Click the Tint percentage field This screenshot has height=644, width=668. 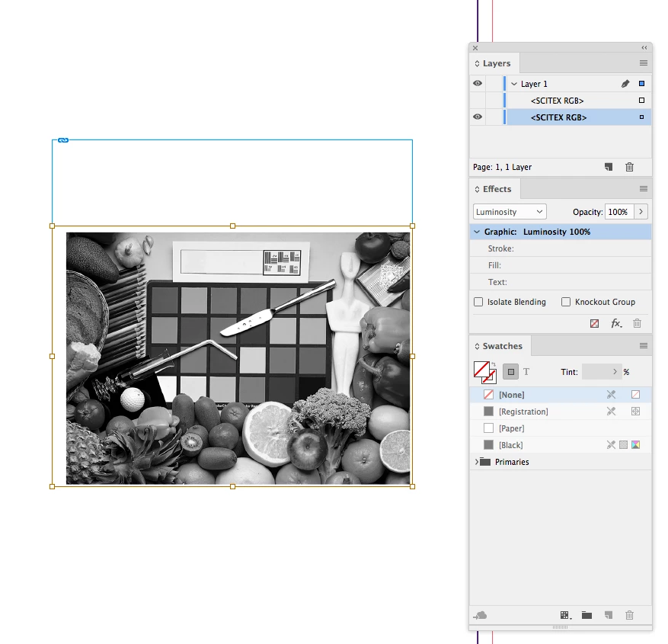596,372
